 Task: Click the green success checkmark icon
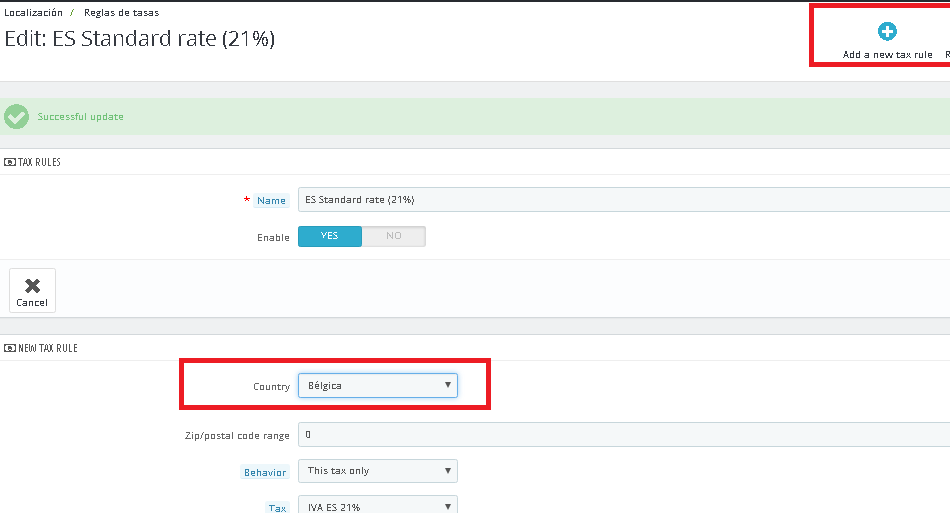(16, 117)
